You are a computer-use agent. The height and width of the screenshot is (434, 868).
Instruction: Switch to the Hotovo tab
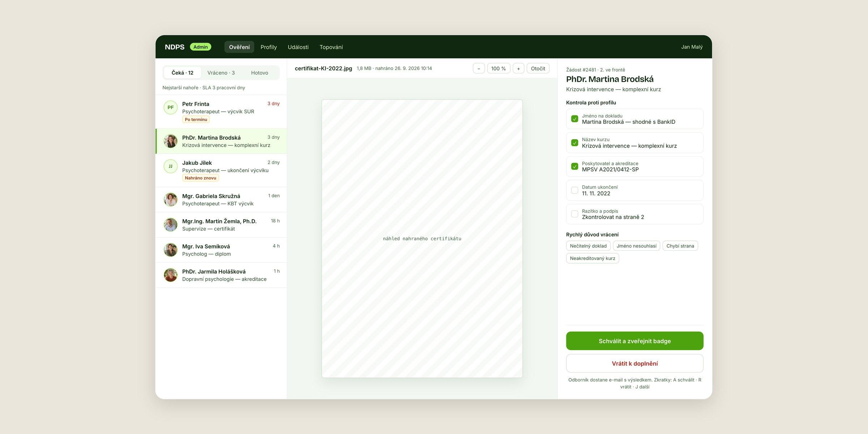(x=260, y=73)
